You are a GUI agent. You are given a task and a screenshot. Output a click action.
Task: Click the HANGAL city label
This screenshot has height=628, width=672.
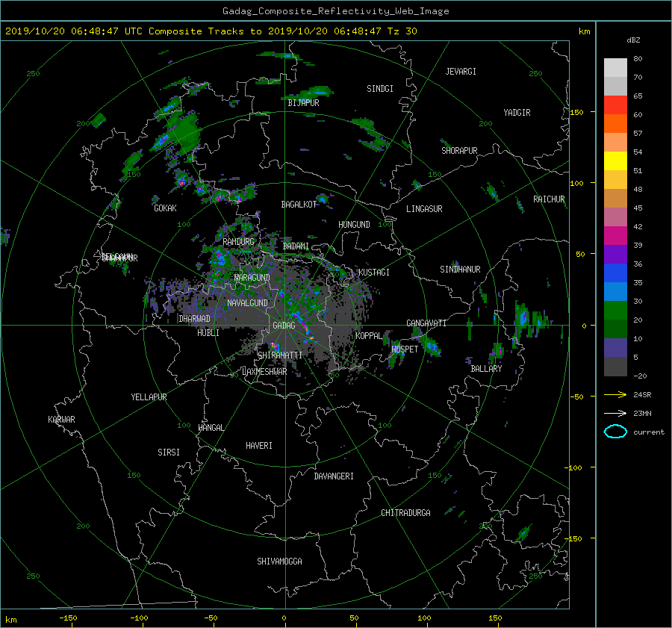coord(211,428)
